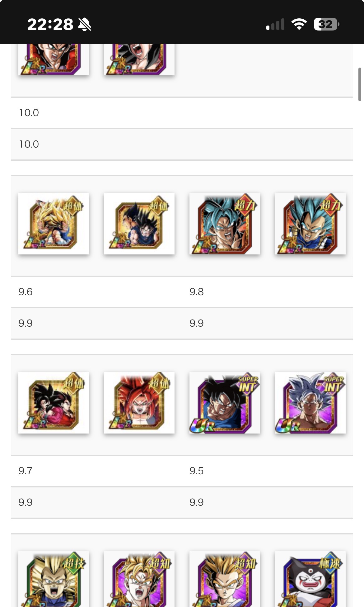This screenshot has width=364, height=607.
Task: Select the LR Super Saiyan Blue Vegeta card
Action: click(310, 224)
